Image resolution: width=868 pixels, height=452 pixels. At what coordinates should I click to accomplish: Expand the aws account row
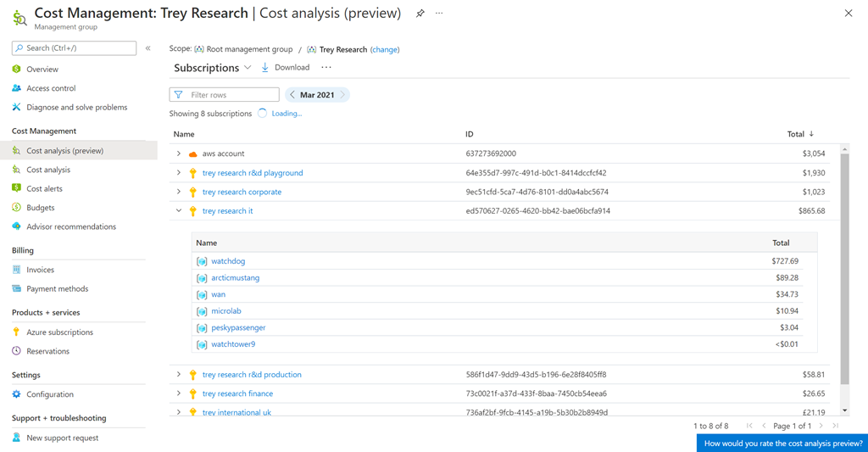(178, 153)
